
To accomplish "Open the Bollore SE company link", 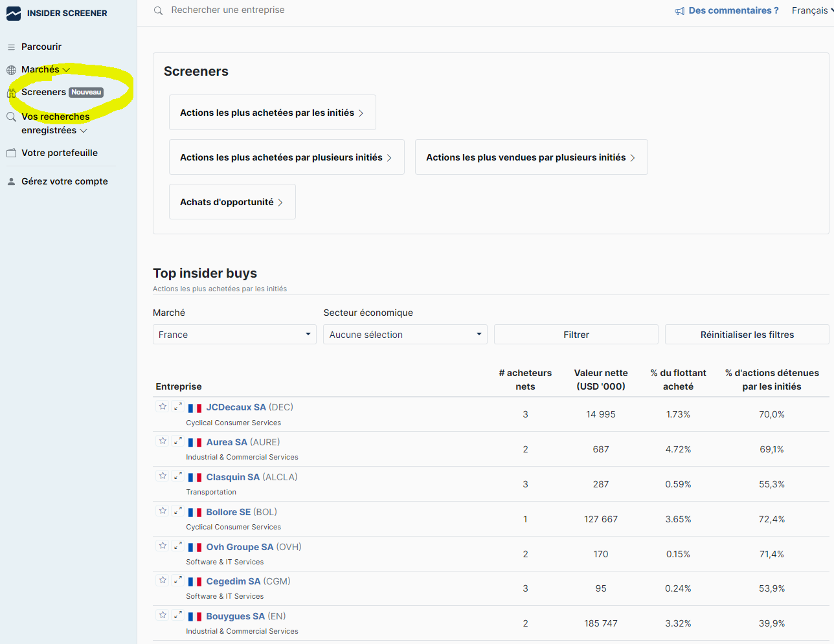I will (x=229, y=512).
